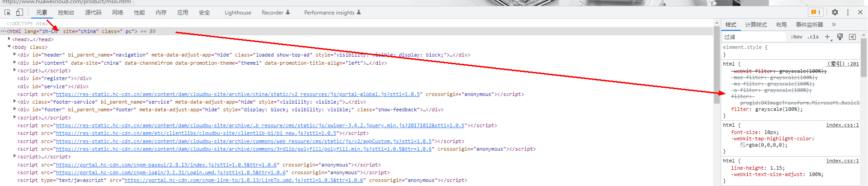Expand the script node above swiper script
This screenshot has width=868, height=186.
[14, 117]
